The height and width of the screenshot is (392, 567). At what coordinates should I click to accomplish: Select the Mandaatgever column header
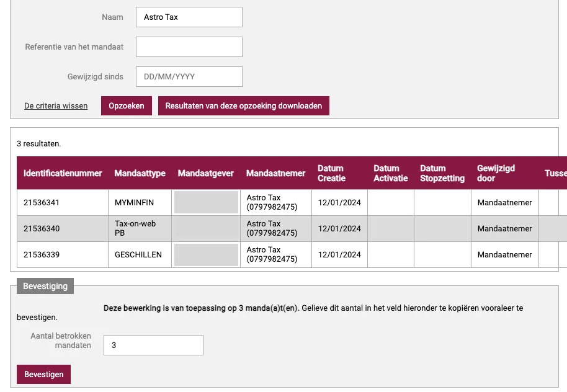coord(206,173)
